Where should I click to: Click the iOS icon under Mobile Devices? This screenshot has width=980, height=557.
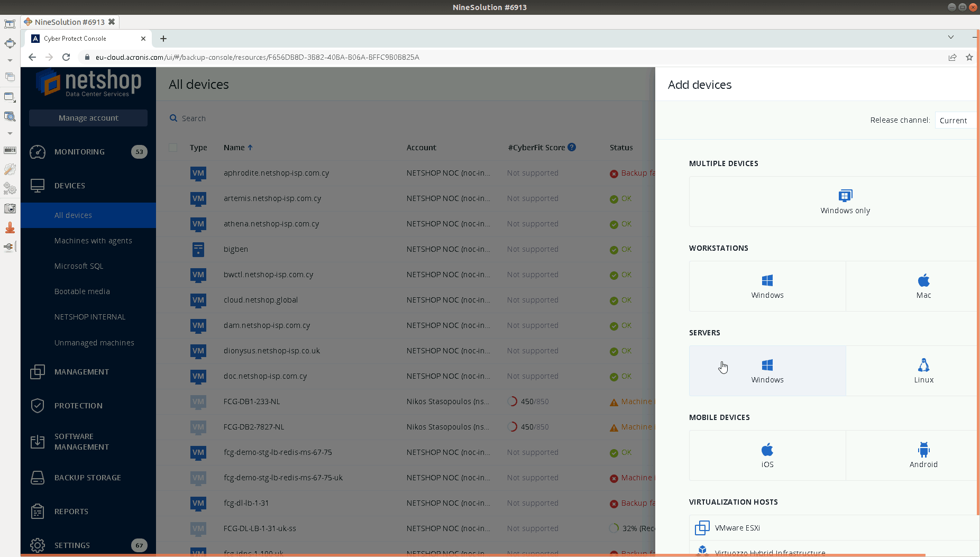tap(767, 455)
